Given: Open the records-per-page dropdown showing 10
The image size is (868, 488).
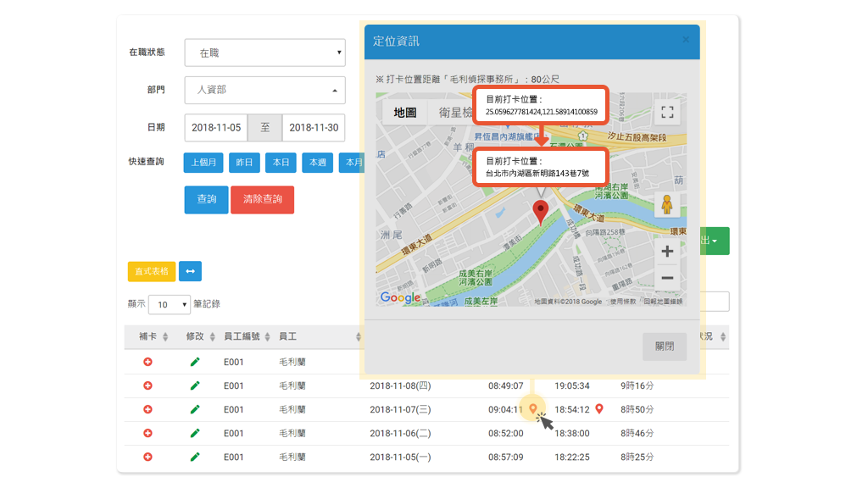Looking at the screenshot, I should click(170, 304).
